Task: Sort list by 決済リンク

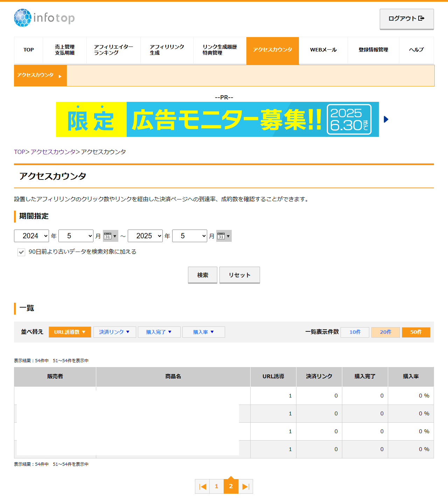Action: [114, 332]
